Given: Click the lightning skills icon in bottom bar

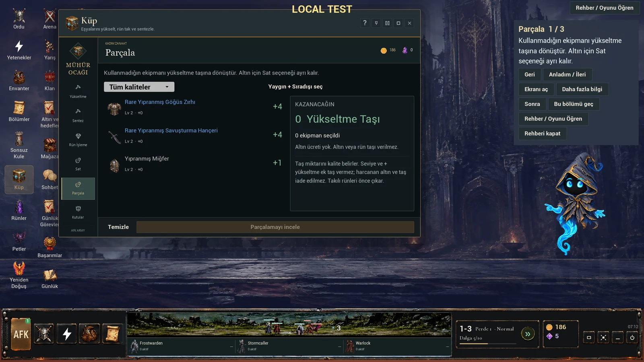Looking at the screenshot, I should coord(67,334).
